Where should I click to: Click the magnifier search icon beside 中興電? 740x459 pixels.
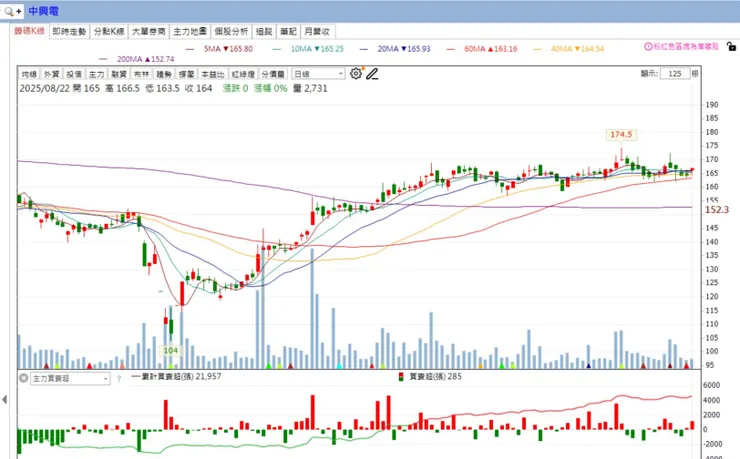[x=9, y=11]
